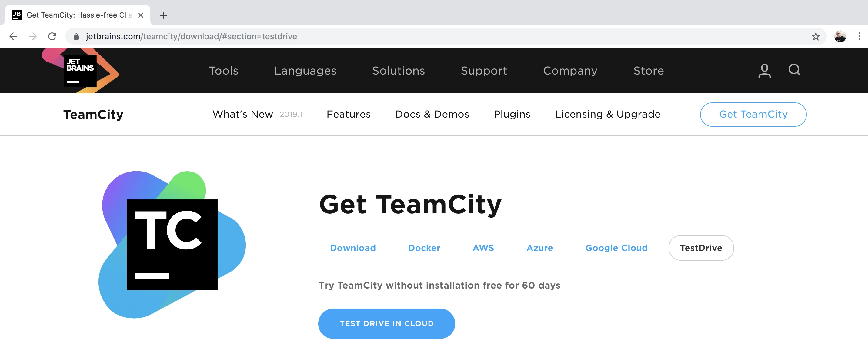This screenshot has height=364, width=868.
Task: Click the Download link option
Action: [353, 248]
